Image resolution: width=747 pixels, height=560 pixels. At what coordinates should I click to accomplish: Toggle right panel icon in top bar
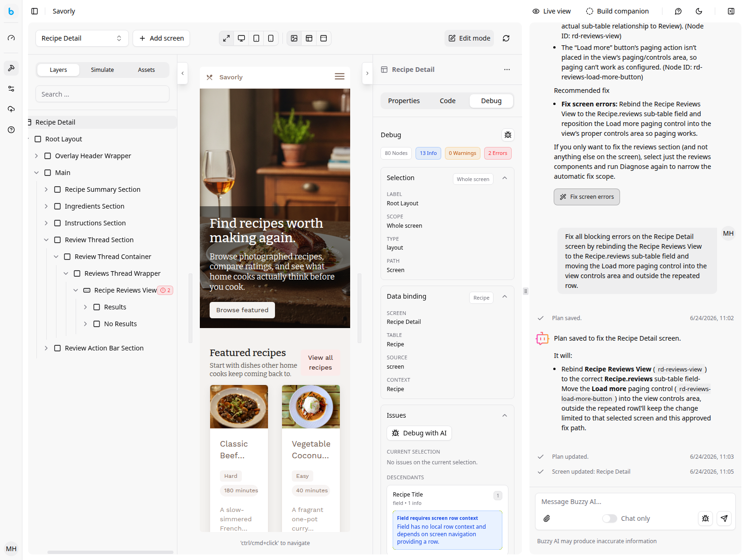(731, 11)
